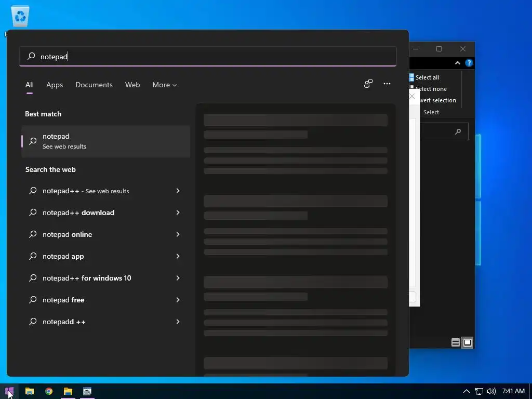Open the search options ellipsis menu

pyautogui.click(x=387, y=84)
